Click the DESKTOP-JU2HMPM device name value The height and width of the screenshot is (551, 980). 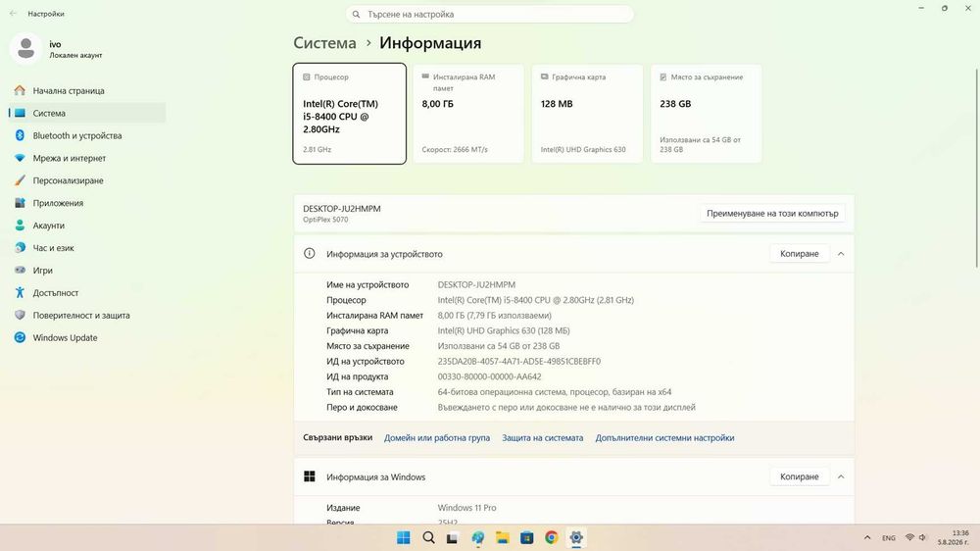[x=476, y=284]
